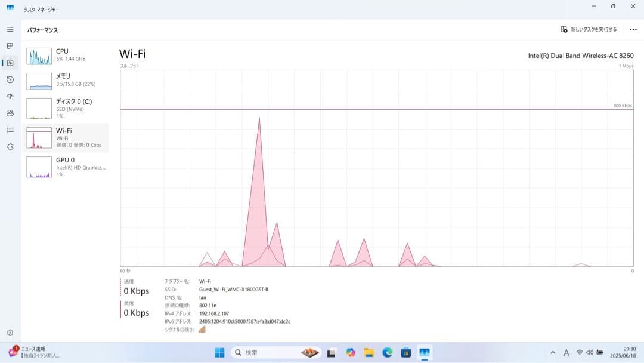Viewport: 644px width, 363px height.
Task: Open the Users page icon
Action: (10, 113)
